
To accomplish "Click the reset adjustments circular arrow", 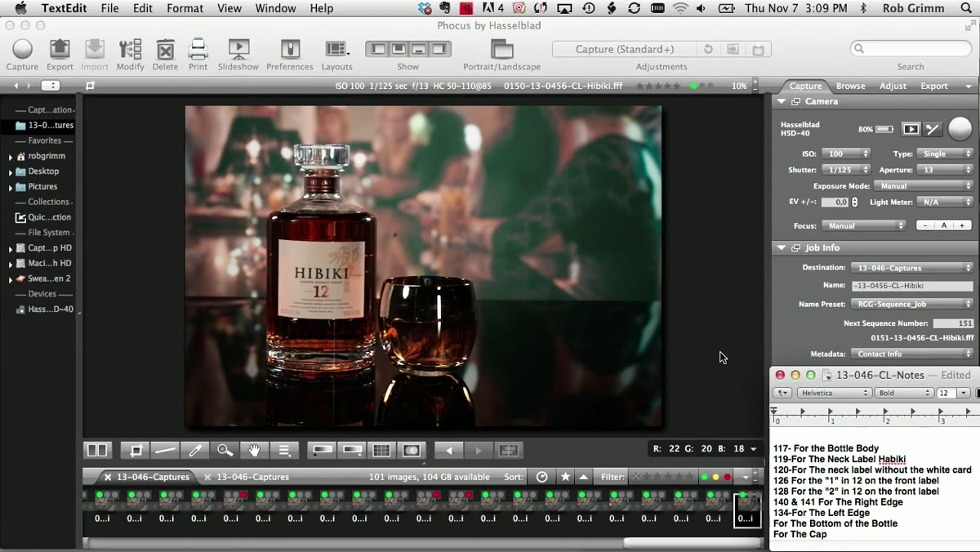I will point(708,50).
